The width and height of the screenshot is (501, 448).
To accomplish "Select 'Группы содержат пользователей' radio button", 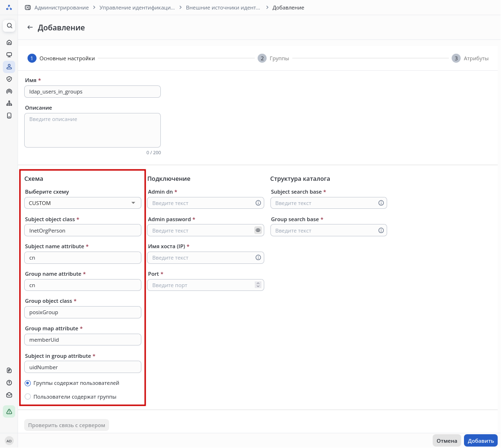I will (x=28, y=383).
